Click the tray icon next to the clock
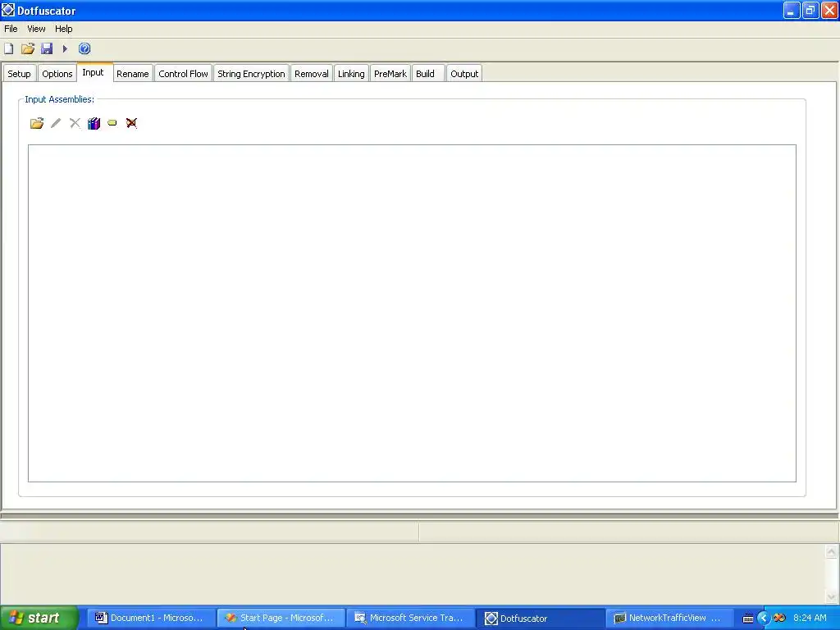 coord(779,619)
